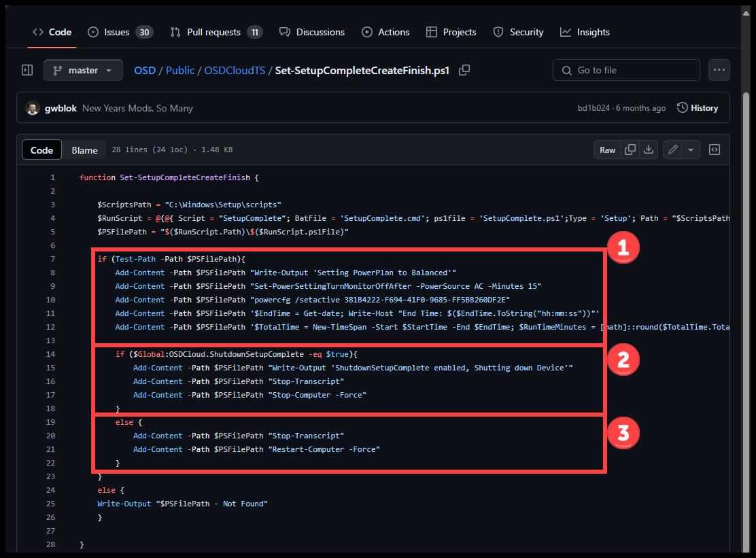Expand edit options dropdown arrow
756x558 pixels.
(691, 150)
